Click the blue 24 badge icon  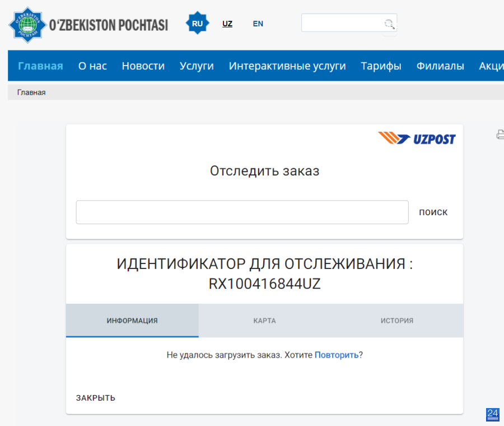(x=492, y=414)
